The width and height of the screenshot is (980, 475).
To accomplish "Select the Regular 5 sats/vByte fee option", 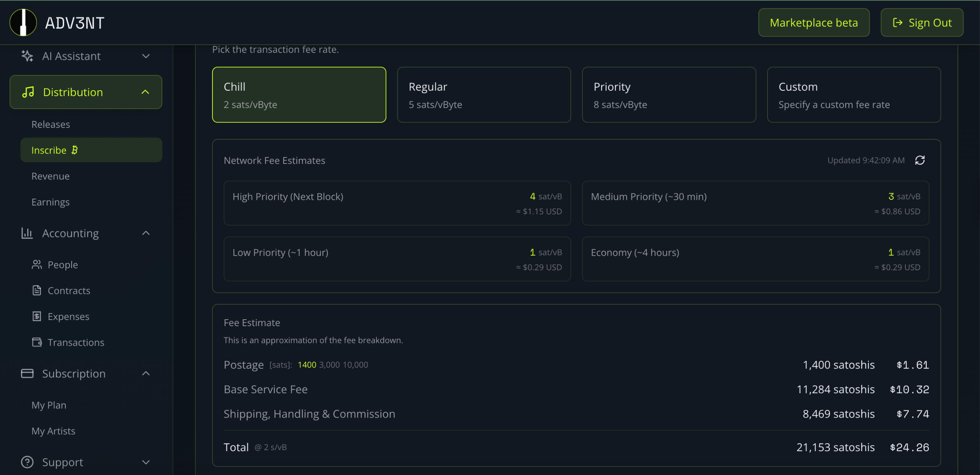I will 484,95.
